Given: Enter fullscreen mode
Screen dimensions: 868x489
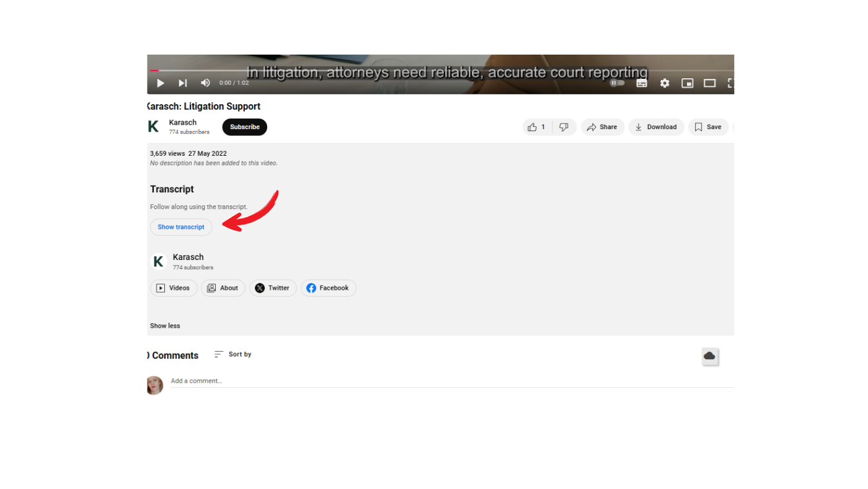Looking at the screenshot, I should (x=730, y=83).
